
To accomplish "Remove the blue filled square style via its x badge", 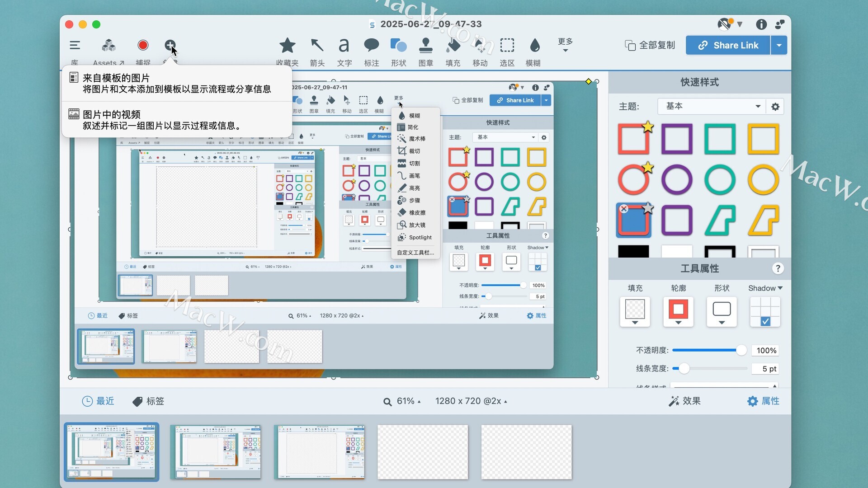I will (x=623, y=209).
